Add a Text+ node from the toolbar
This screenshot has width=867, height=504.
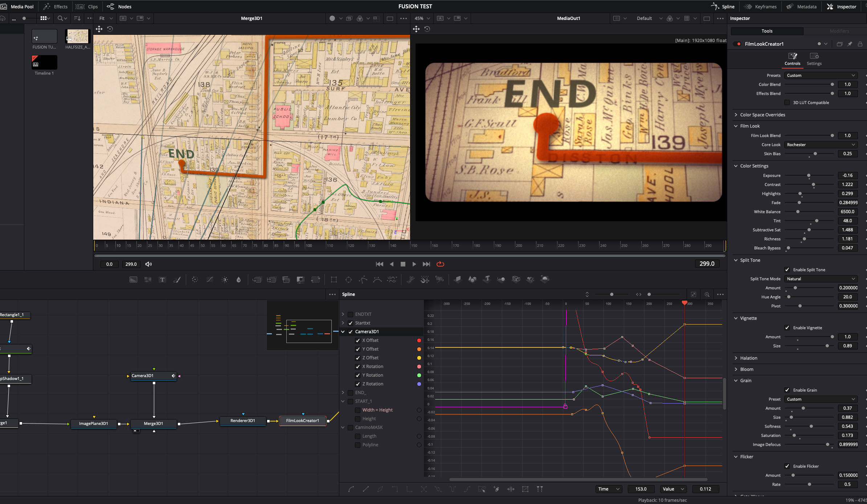click(162, 280)
